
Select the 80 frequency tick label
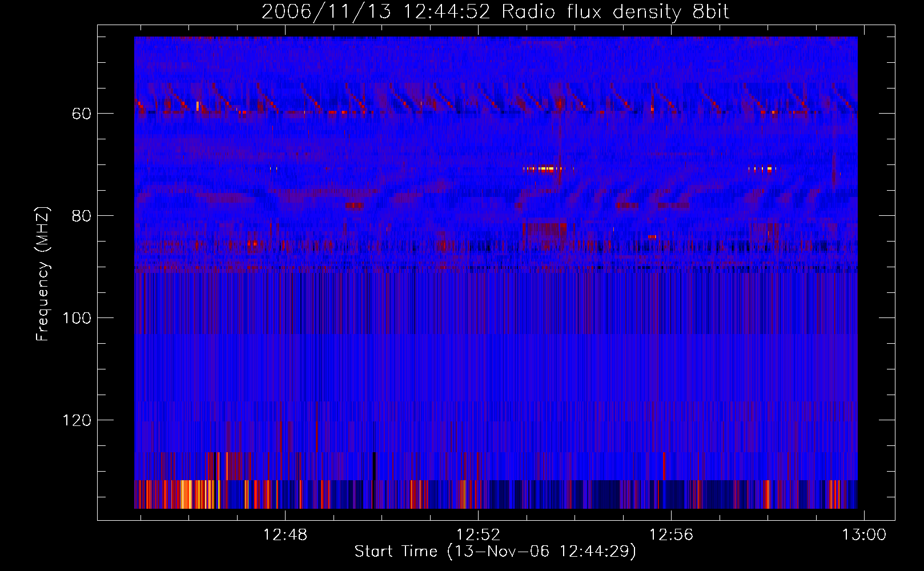(x=82, y=216)
